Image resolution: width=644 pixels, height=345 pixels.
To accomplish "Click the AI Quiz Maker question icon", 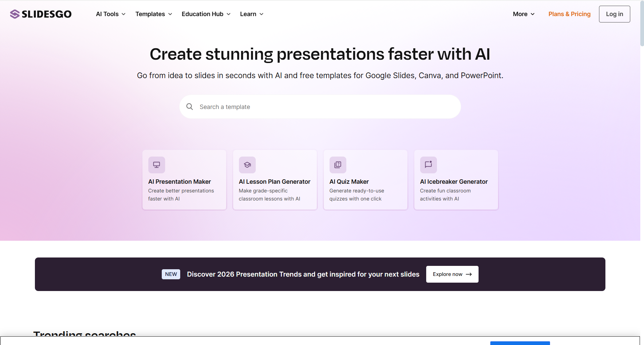I will 338,165.
